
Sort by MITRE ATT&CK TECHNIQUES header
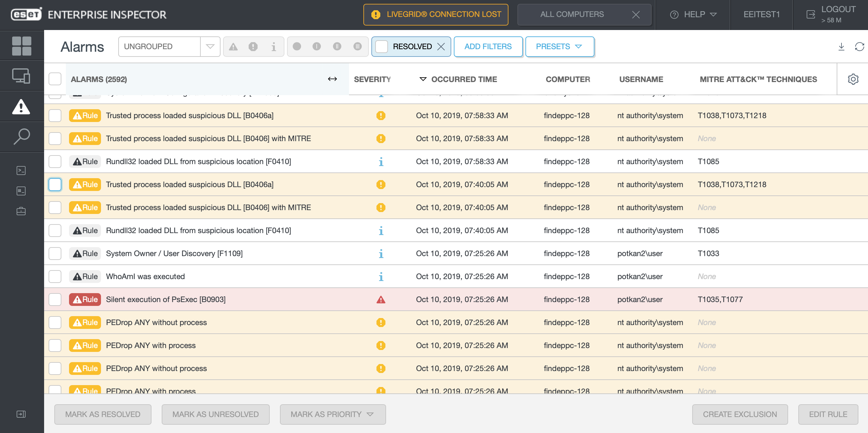click(x=758, y=79)
